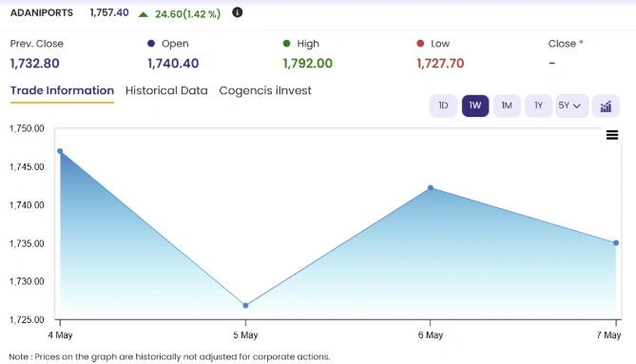The width and height of the screenshot is (636, 364).
Task: Click the 7 May axis label
Action: click(608, 335)
